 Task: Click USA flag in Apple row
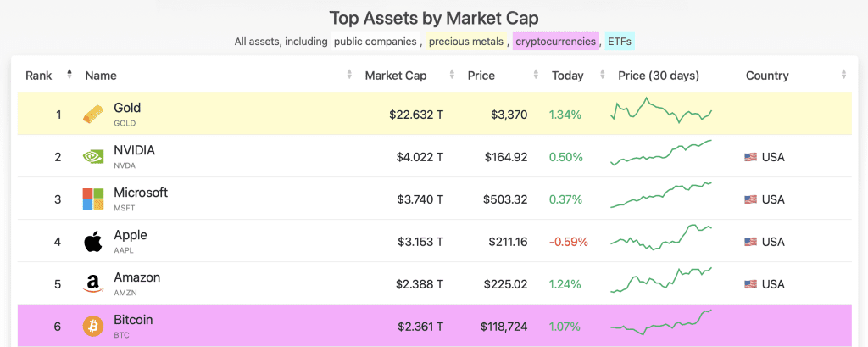point(750,242)
